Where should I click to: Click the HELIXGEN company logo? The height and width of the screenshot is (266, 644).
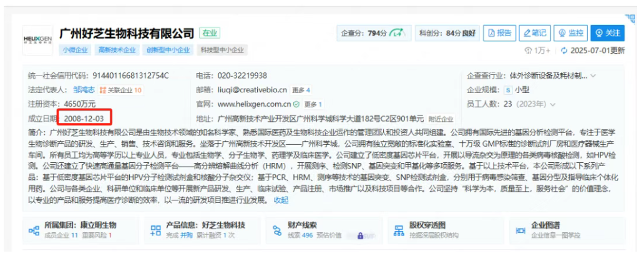39,39
